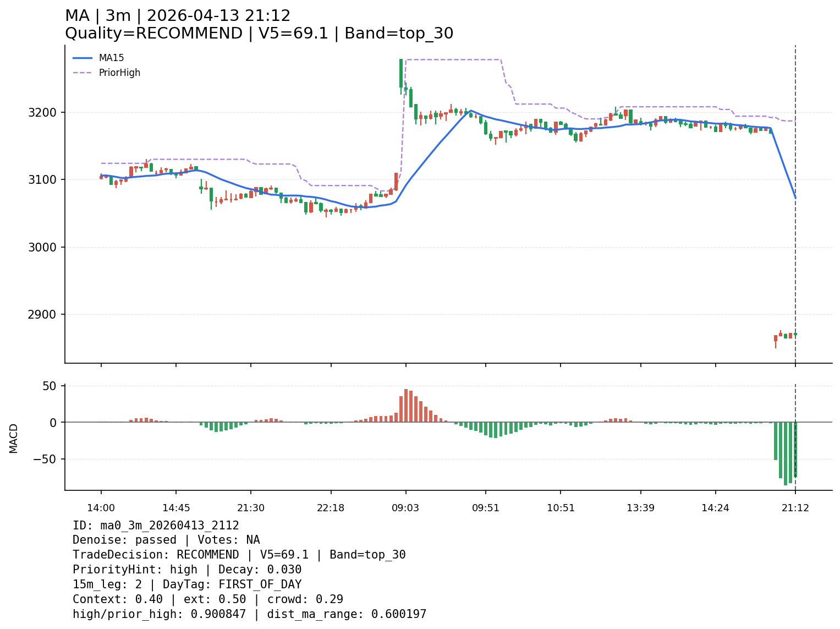Click the MA15 blue line legend swatch
The image size is (840, 629).
coord(83,58)
